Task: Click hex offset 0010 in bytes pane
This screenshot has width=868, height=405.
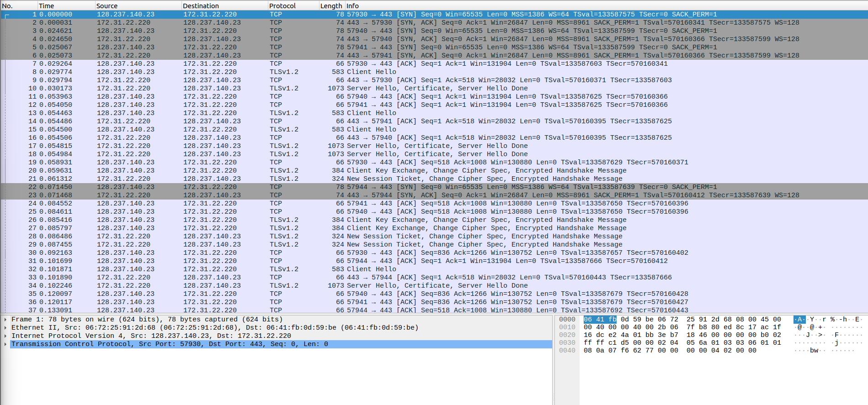Action: tap(567, 327)
